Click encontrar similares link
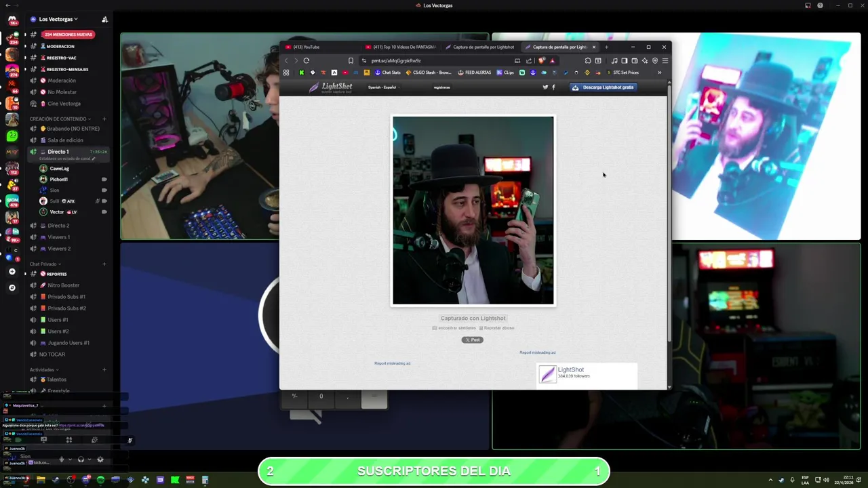Screen dimensions: 868x488 [x=454, y=328]
